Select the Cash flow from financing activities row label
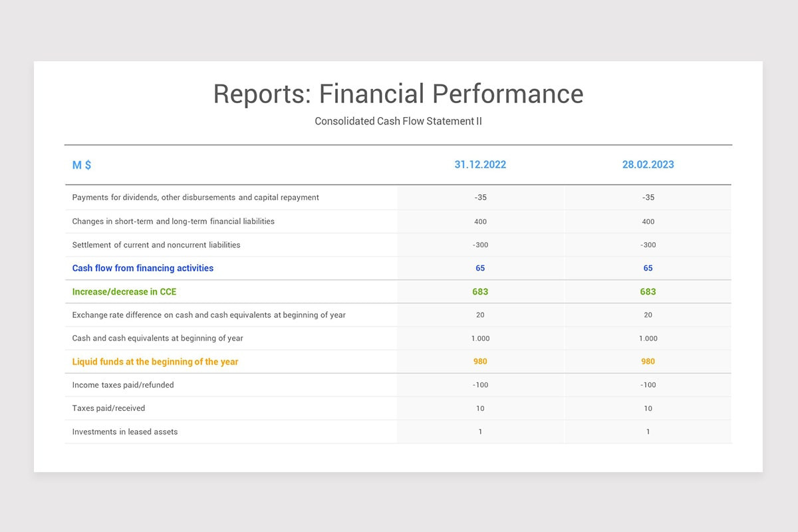Viewport: 798px width, 532px height. (x=142, y=268)
